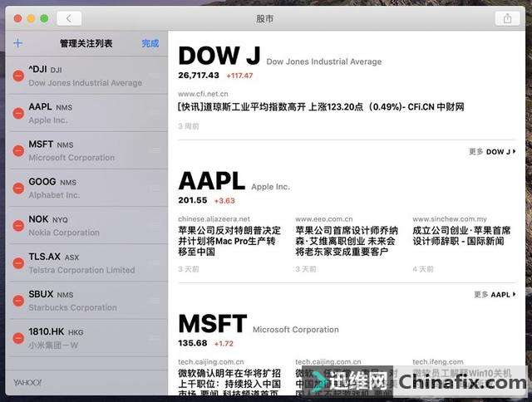Click the reorder handle on the MSFT row
532x402 pixels.
pyautogui.click(x=155, y=150)
